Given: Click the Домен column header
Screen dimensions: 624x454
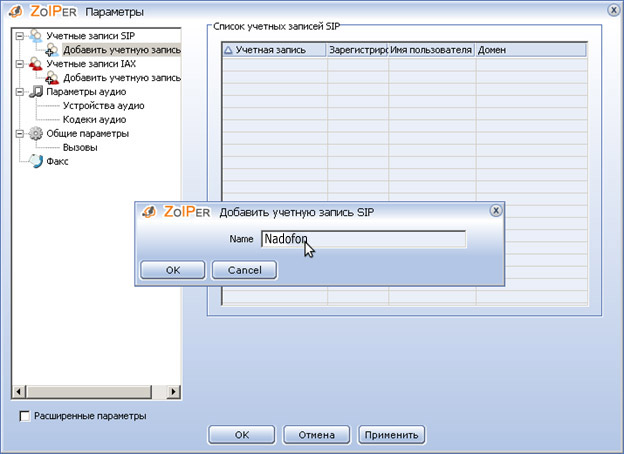Looking at the screenshot, I should point(531,50).
